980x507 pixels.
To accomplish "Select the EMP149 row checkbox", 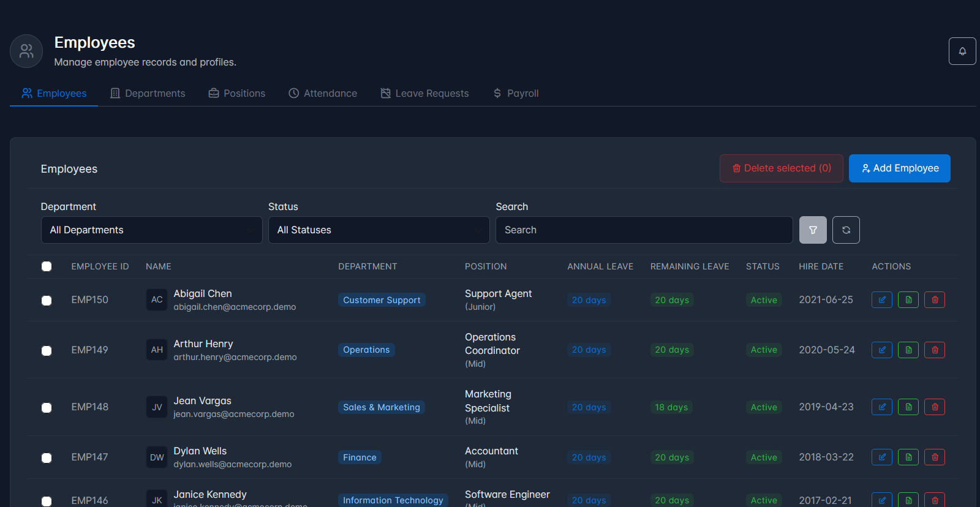I will (47, 351).
